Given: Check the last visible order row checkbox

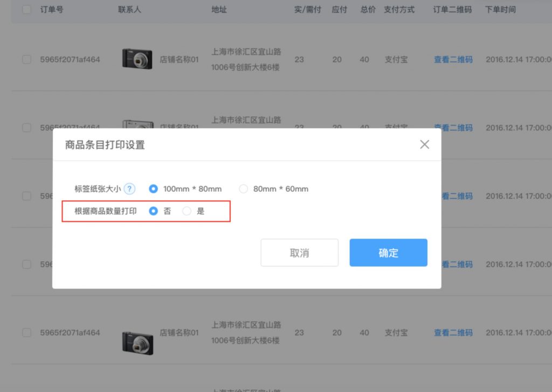Looking at the screenshot, I should click(26, 333).
